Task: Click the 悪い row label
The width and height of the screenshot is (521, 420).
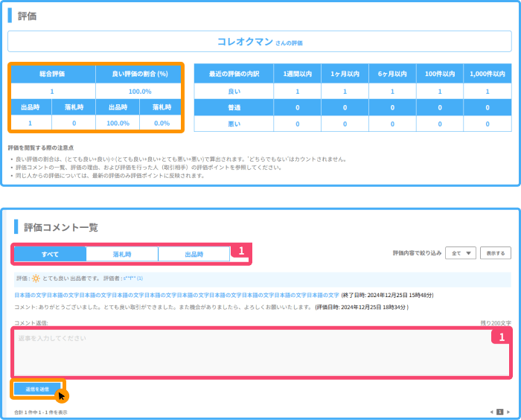Action: click(234, 124)
